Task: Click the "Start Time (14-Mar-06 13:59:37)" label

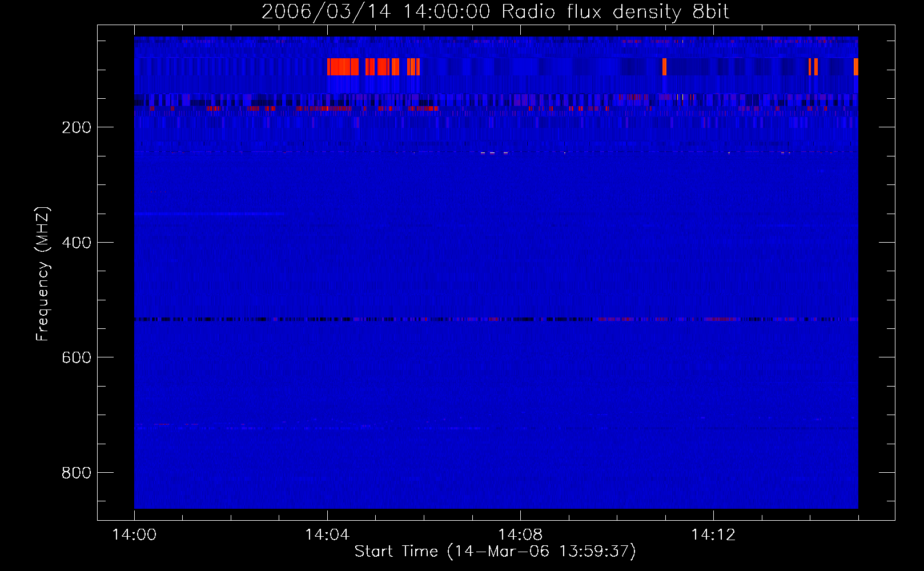Action: coord(495,552)
